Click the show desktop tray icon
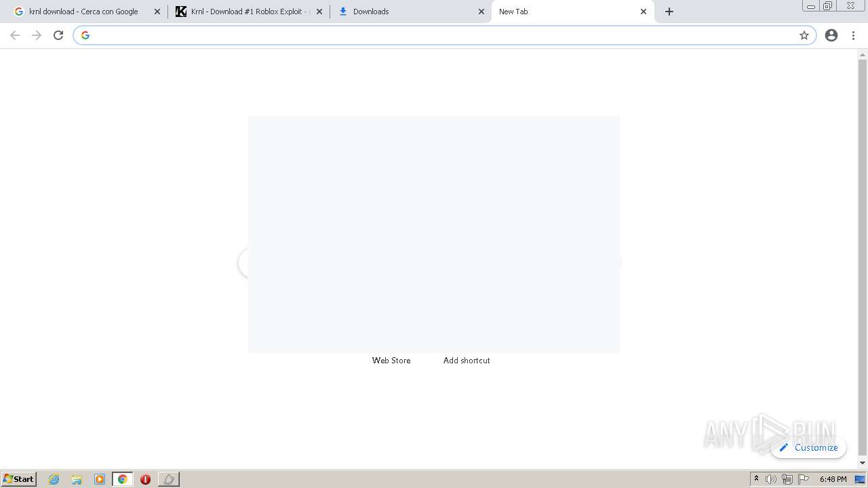The width and height of the screenshot is (868, 488). pos(860,479)
